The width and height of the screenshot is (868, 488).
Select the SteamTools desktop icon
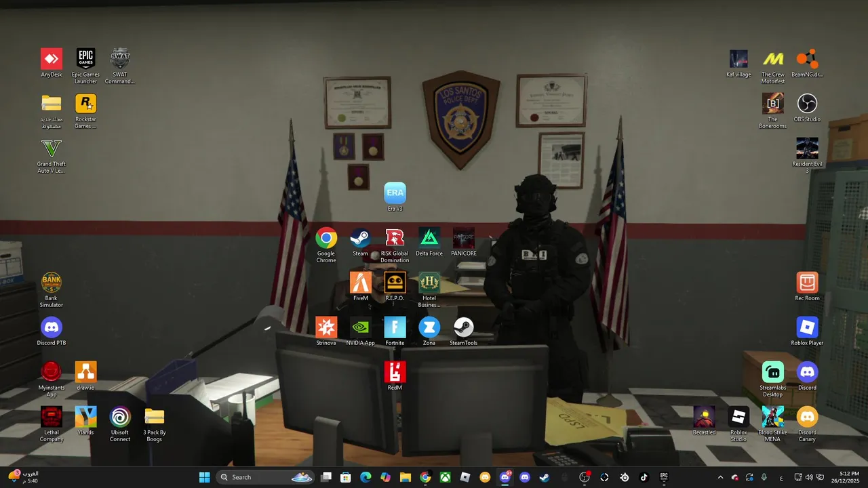464,331
